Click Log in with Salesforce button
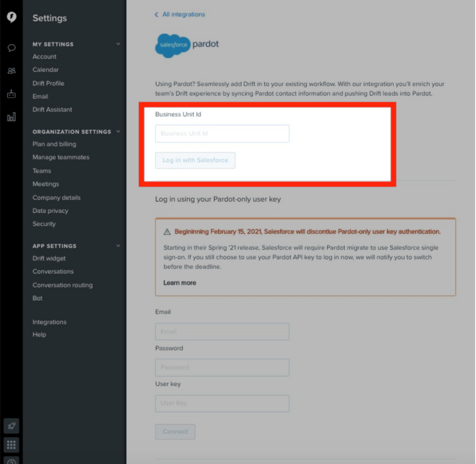 [x=195, y=160]
